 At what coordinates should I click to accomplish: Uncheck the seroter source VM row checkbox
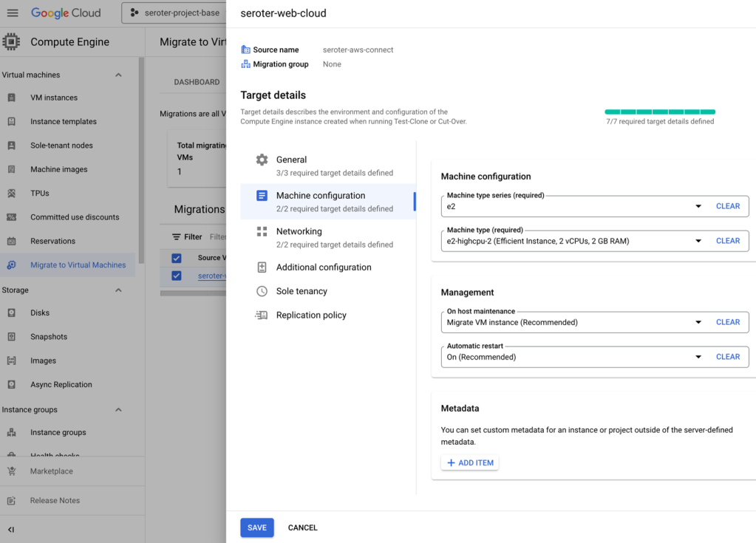coord(177,276)
